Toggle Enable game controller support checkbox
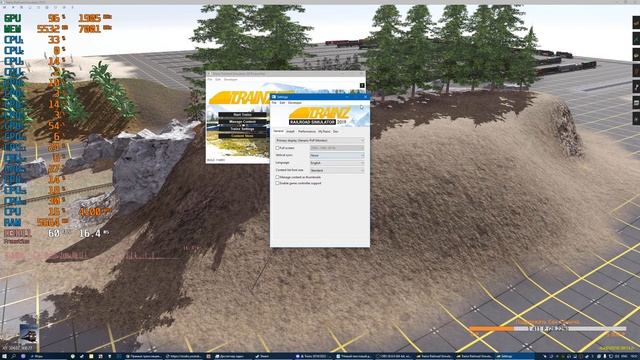 [278, 183]
